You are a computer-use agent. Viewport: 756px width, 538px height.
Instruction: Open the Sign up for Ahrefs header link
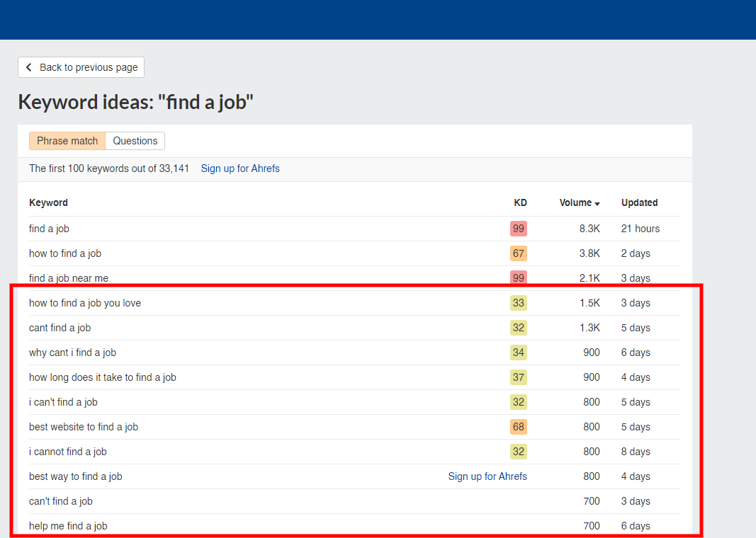point(240,168)
